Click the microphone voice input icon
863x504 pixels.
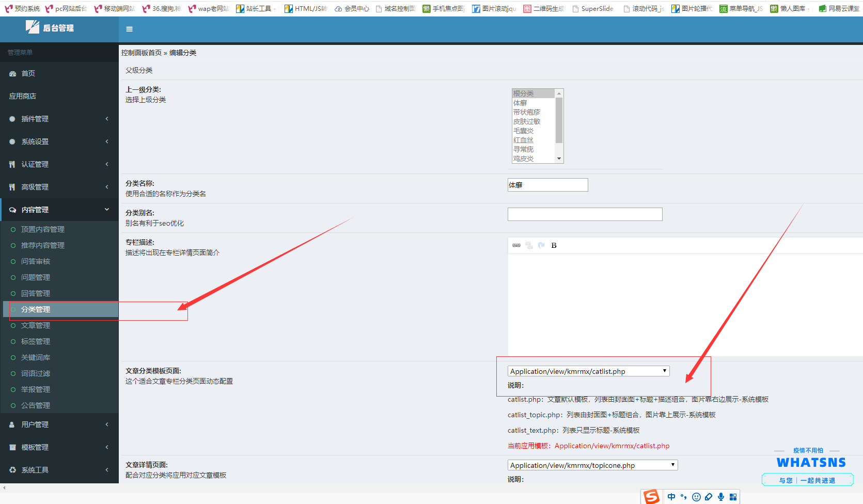[x=721, y=497]
